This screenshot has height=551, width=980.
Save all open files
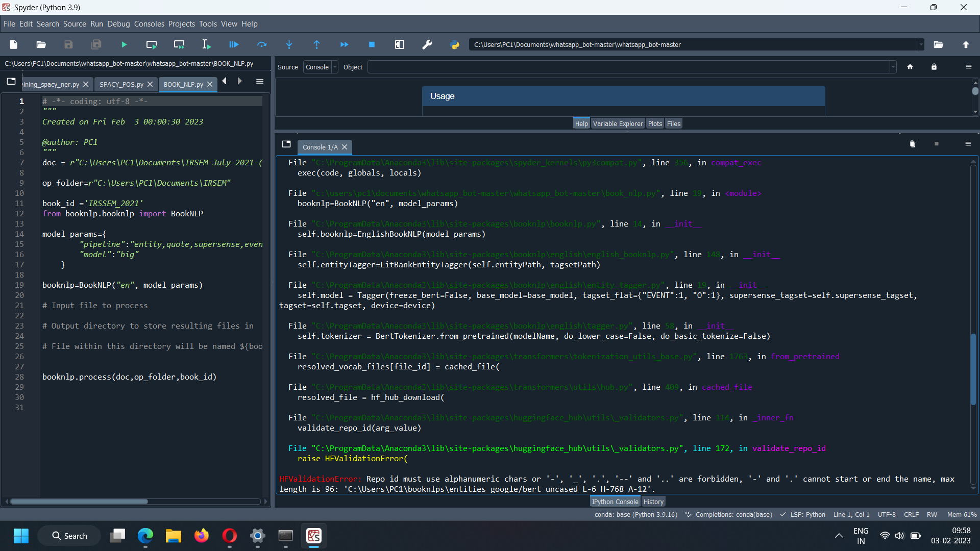[96, 44]
